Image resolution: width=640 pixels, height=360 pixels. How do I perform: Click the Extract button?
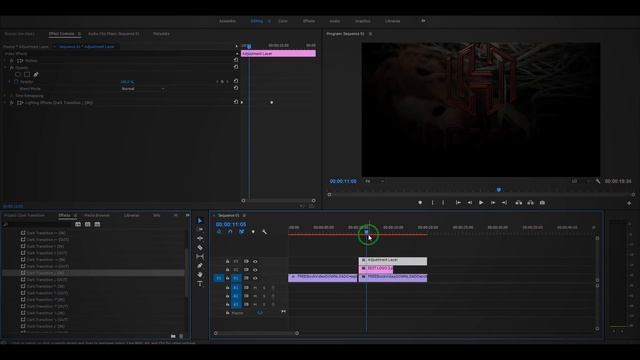pyautogui.click(x=530, y=202)
